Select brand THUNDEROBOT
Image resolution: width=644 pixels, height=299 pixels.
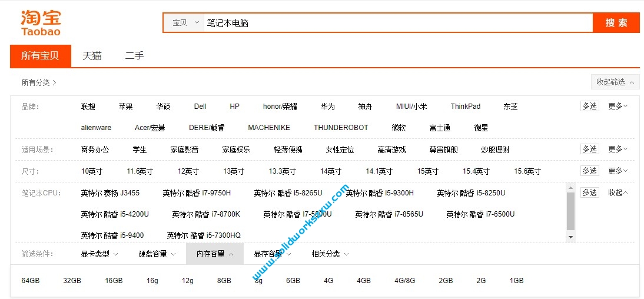point(341,128)
